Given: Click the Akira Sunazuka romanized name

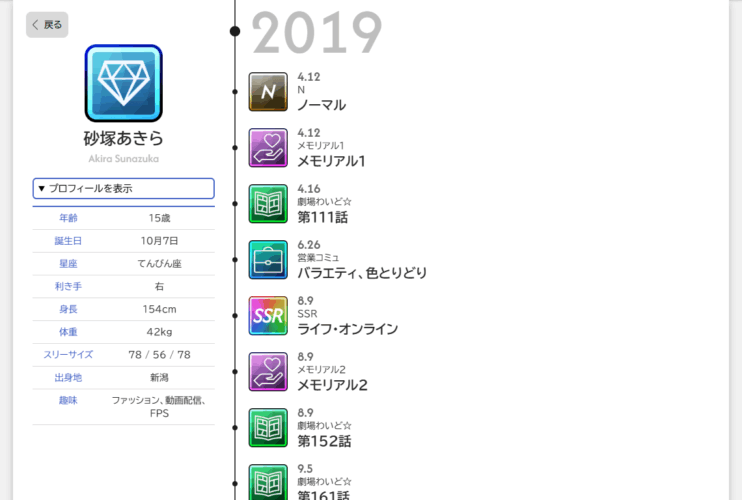Looking at the screenshot, I should coord(124,159).
